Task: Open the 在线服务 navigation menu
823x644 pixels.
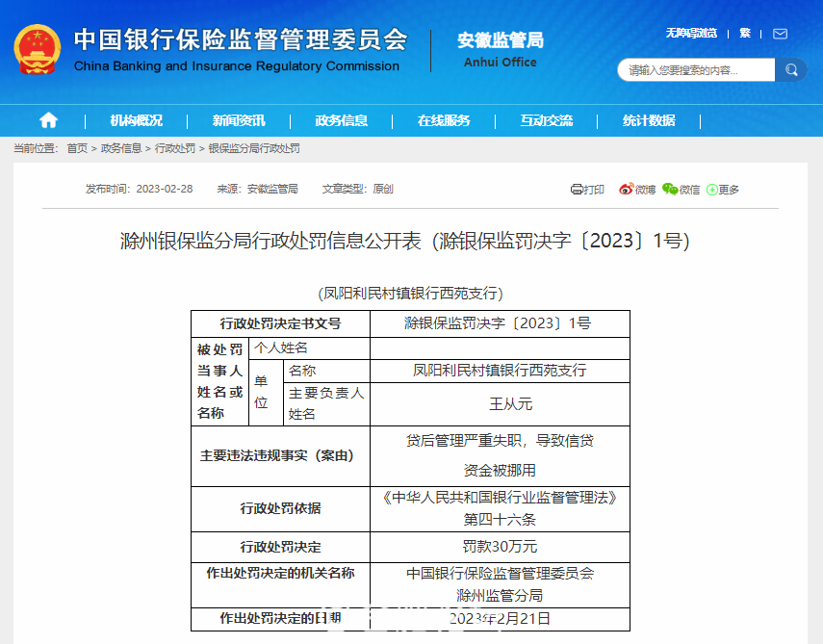Action: click(444, 120)
